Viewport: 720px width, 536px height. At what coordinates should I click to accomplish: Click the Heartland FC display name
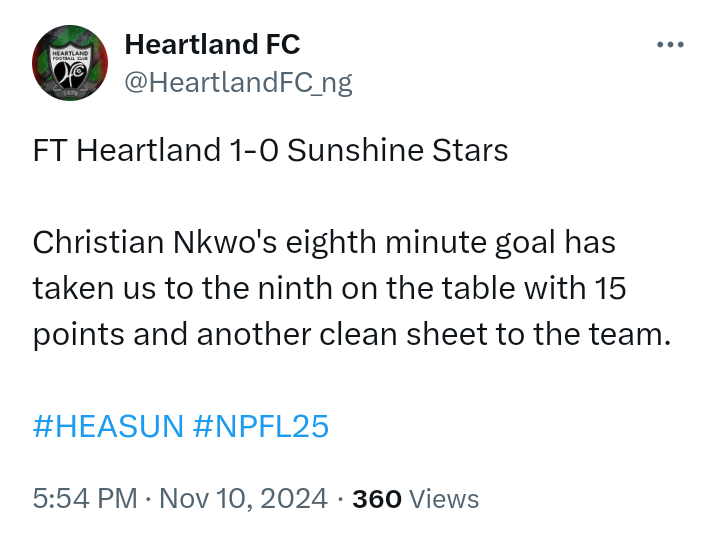click(212, 45)
